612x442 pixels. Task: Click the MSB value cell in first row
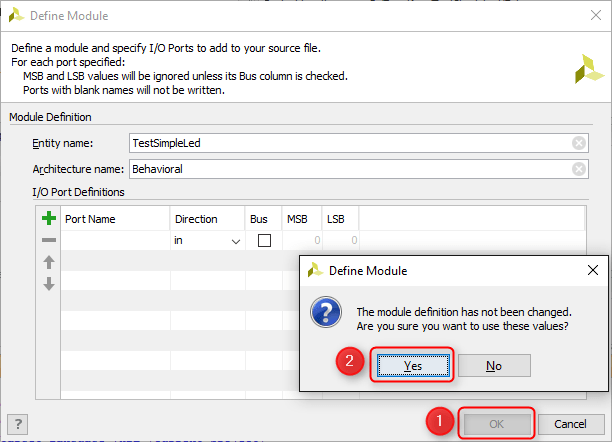[x=301, y=241]
